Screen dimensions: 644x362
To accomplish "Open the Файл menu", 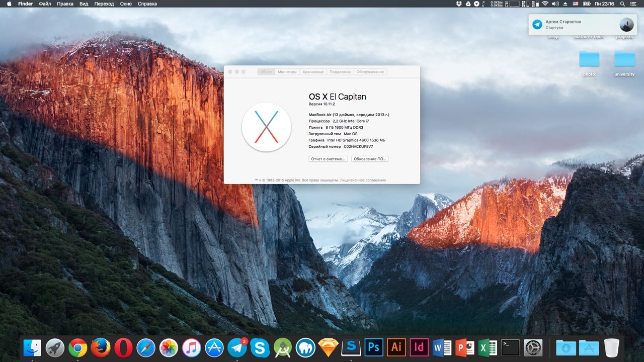I will [x=45, y=4].
